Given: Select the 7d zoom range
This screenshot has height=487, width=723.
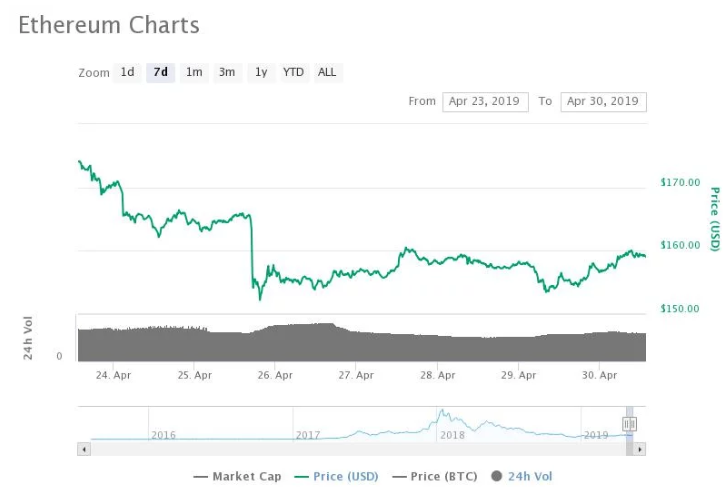Looking at the screenshot, I should [160, 72].
